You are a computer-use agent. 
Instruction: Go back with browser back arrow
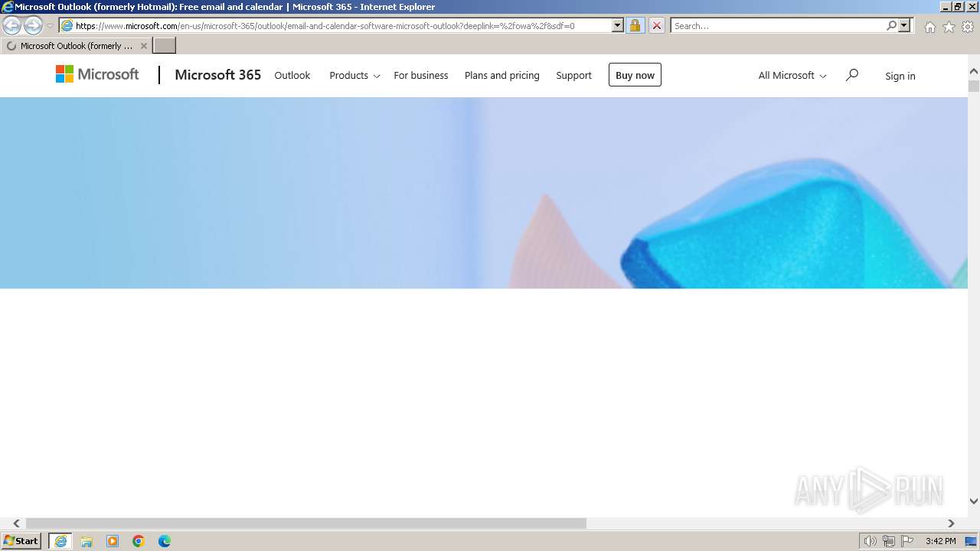coord(11,25)
